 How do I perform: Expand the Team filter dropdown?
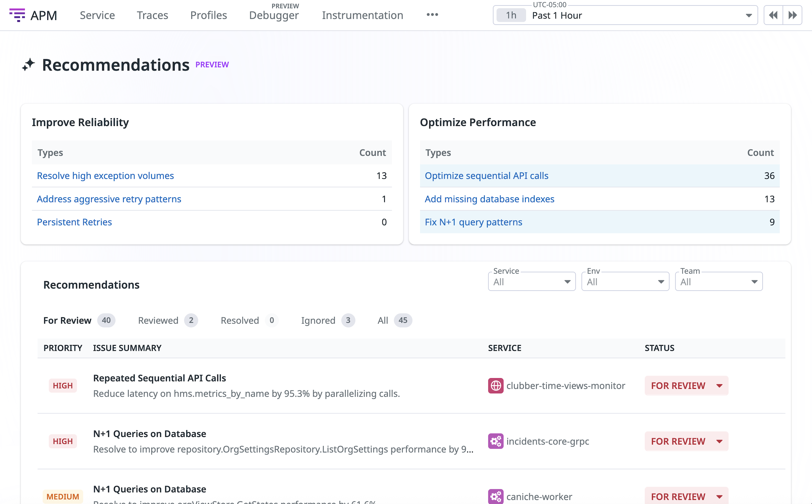(x=718, y=282)
